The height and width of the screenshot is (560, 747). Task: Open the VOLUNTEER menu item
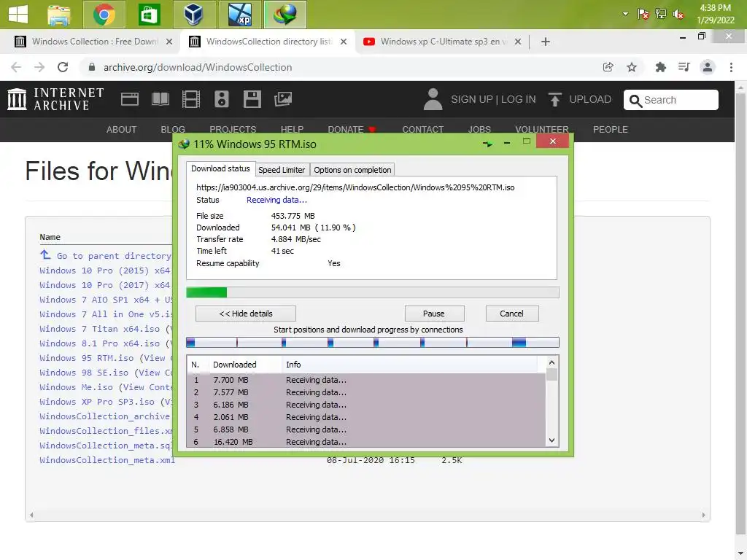(x=542, y=130)
